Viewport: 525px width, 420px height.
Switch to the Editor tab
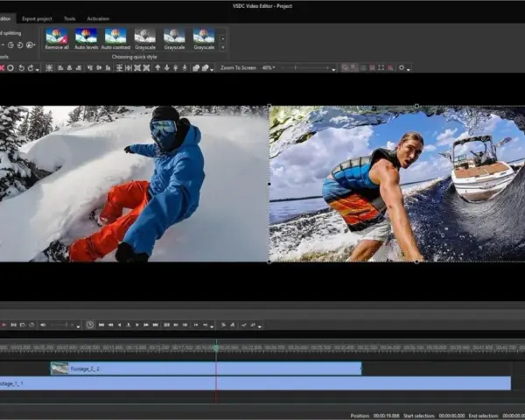(x=5, y=18)
